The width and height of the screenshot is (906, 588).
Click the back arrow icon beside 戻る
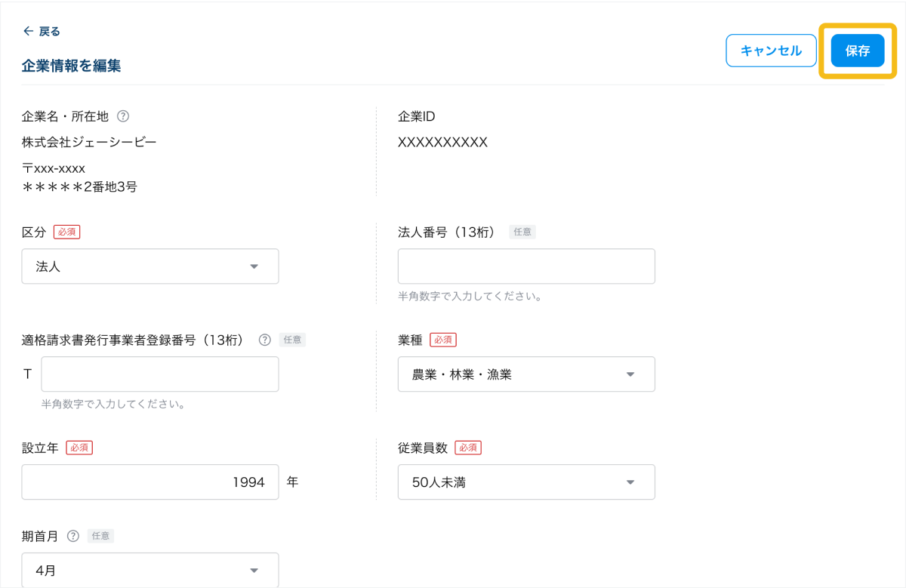point(28,31)
